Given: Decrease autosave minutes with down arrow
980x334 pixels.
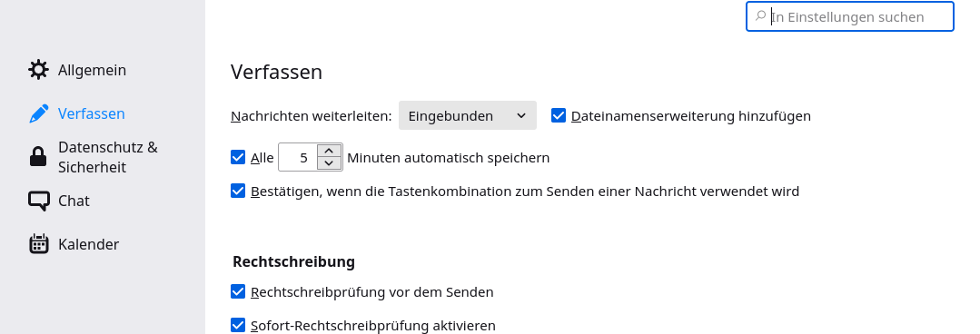Looking at the screenshot, I should tap(330, 163).
